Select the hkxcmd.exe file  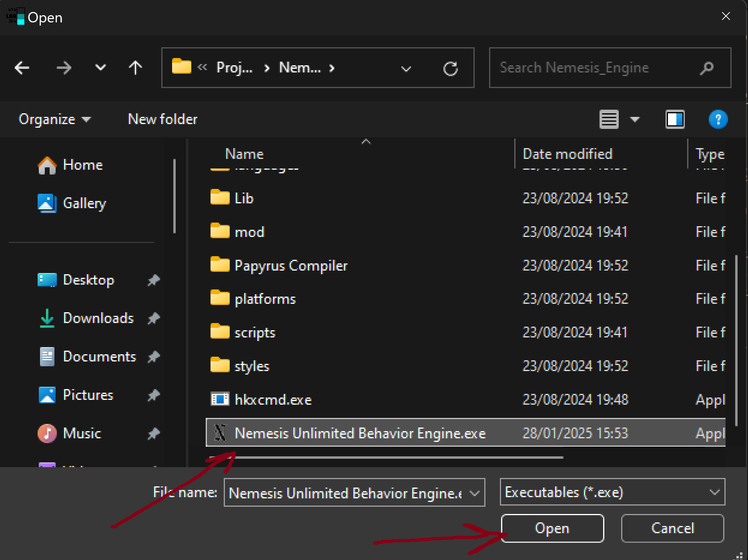273,399
